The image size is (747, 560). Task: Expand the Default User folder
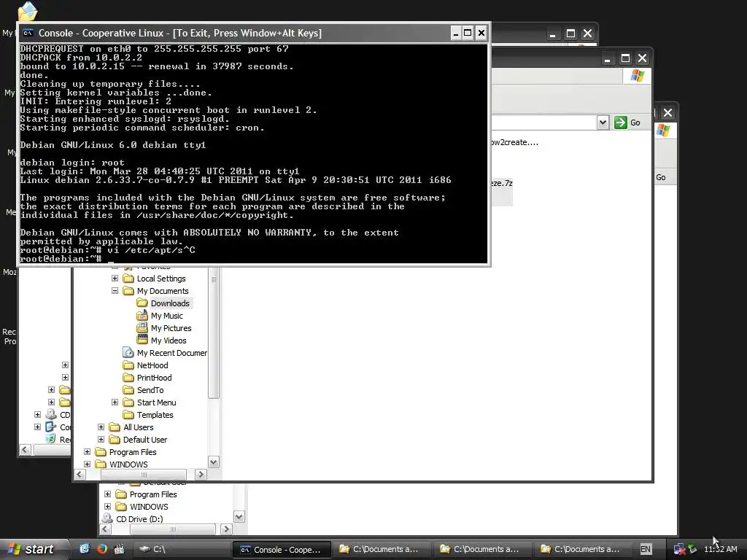tap(101, 439)
